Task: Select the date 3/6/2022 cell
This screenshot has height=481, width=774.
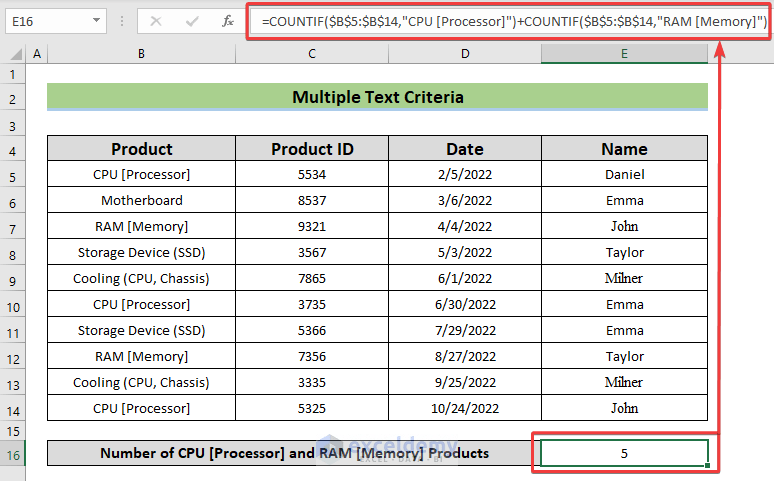Action: (x=465, y=200)
